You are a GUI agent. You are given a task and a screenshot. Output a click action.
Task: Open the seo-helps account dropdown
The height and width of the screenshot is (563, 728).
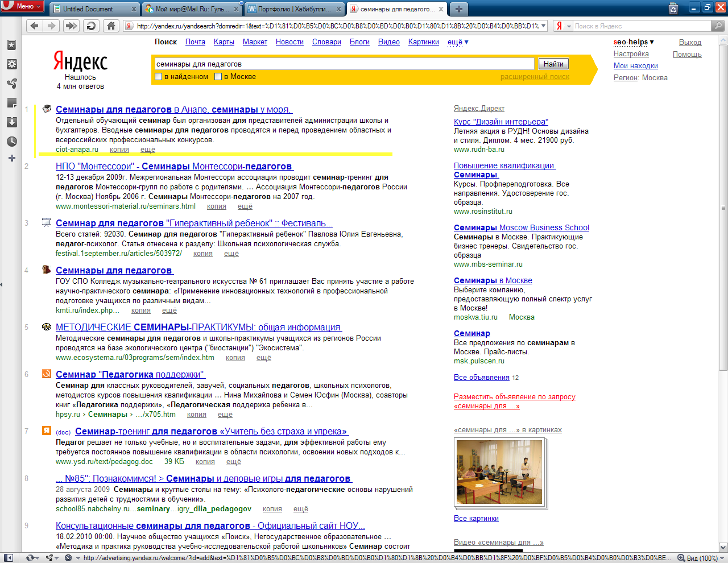click(x=634, y=42)
